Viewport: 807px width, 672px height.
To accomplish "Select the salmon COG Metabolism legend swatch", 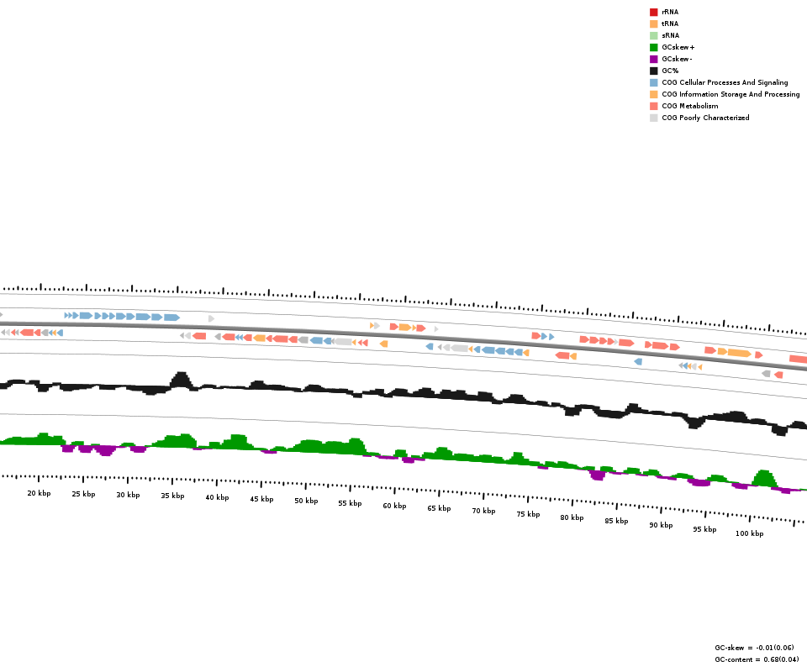I will point(653,106).
